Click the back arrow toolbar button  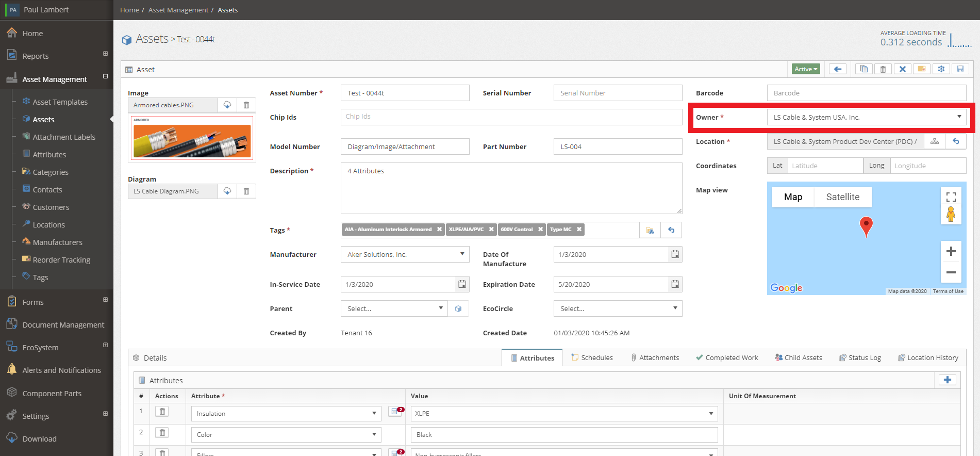coord(838,69)
